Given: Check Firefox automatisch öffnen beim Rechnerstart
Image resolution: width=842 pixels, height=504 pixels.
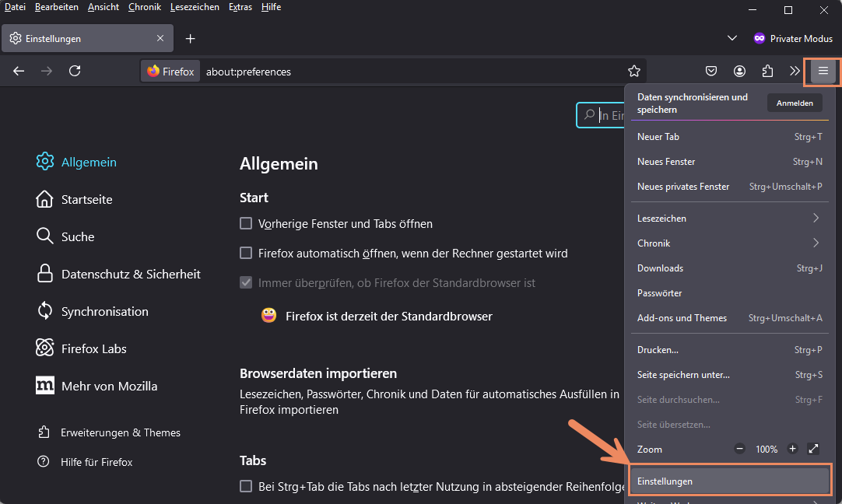Looking at the screenshot, I should coord(245,253).
